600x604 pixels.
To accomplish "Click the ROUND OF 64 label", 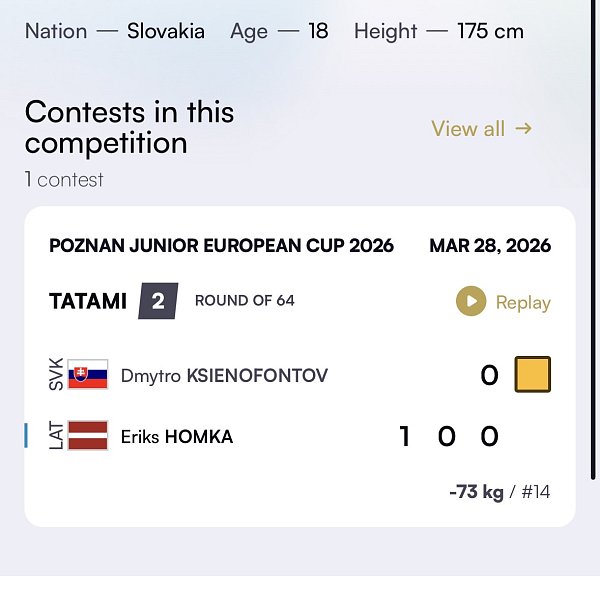I will pyautogui.click(x=245, y=301).
